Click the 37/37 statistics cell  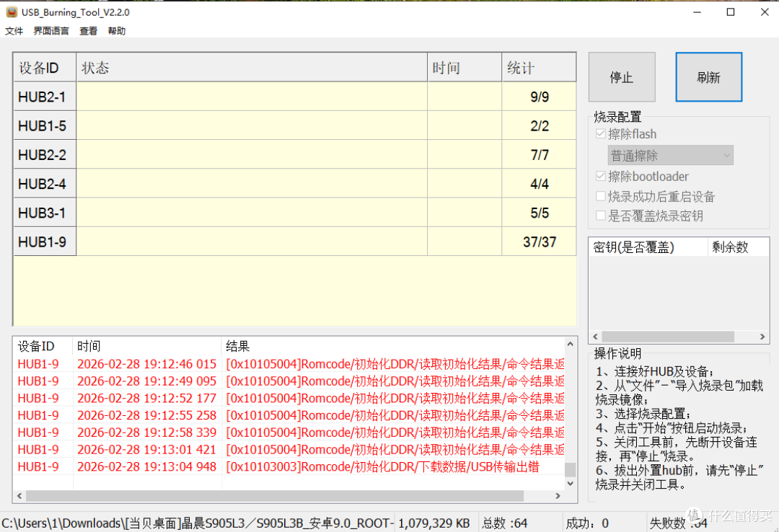(x=539, y=242)
